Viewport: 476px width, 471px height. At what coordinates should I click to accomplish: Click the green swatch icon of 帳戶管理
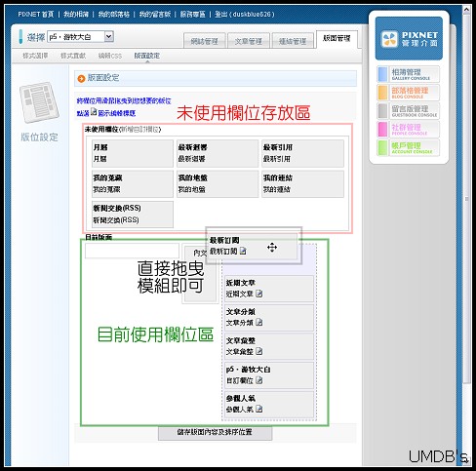pyautogui.click(x=383, y=147)
